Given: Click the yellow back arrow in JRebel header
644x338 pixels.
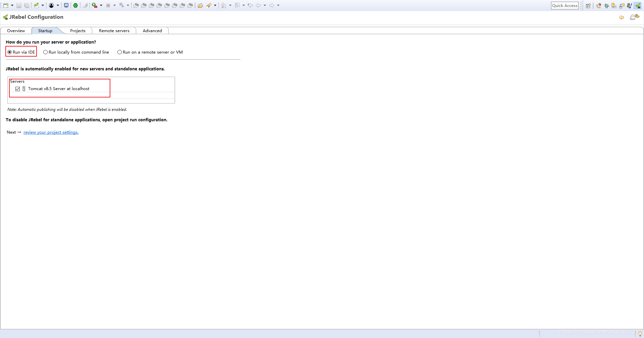Looking at the screenshot, I should [x=622, y=17].
